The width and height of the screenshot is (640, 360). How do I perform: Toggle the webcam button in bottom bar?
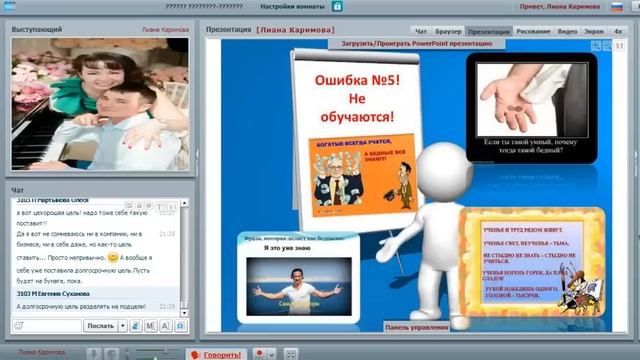[111, 353]
